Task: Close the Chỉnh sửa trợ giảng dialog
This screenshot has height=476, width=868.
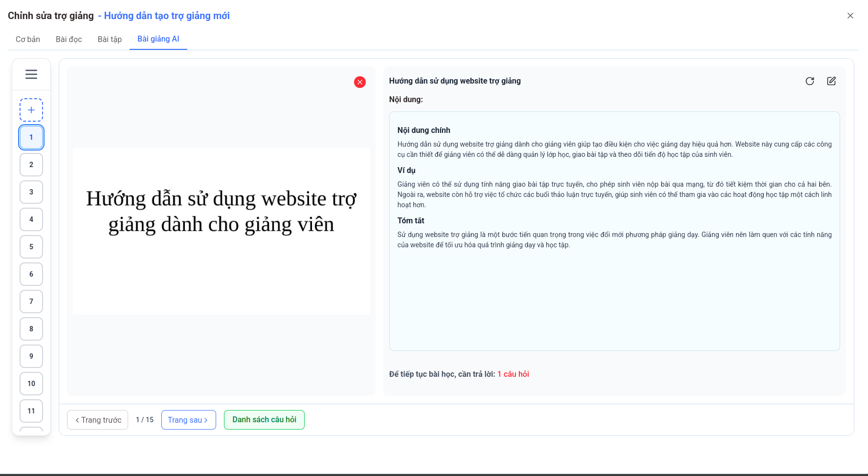Action: (x=850, y=15)
